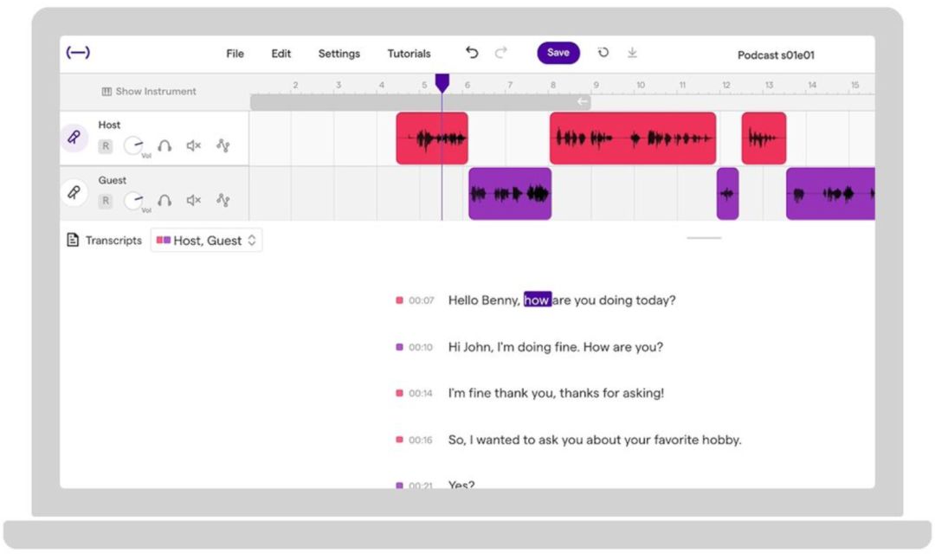Image resolution: width=935 pixels, height=560 pixels.
Task: Toggle headphones solo on Guest track
Action: 164,201
